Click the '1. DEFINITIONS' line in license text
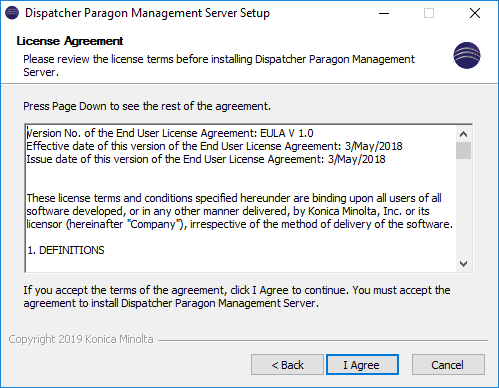Image resolution: width=499 pixels, height=388 pixels. pyautogui.click(x=66, y=250)
